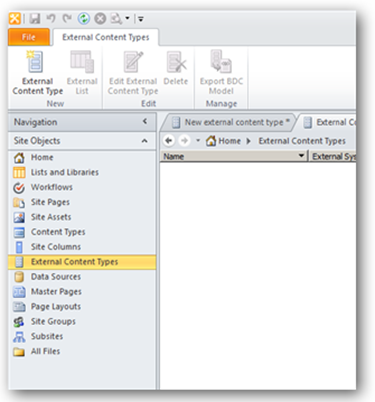Open the Name column filter dropdown
Image resolution: width=375 pixels, height=402 pixels.
pyautogui.click(x=301, y=156)
